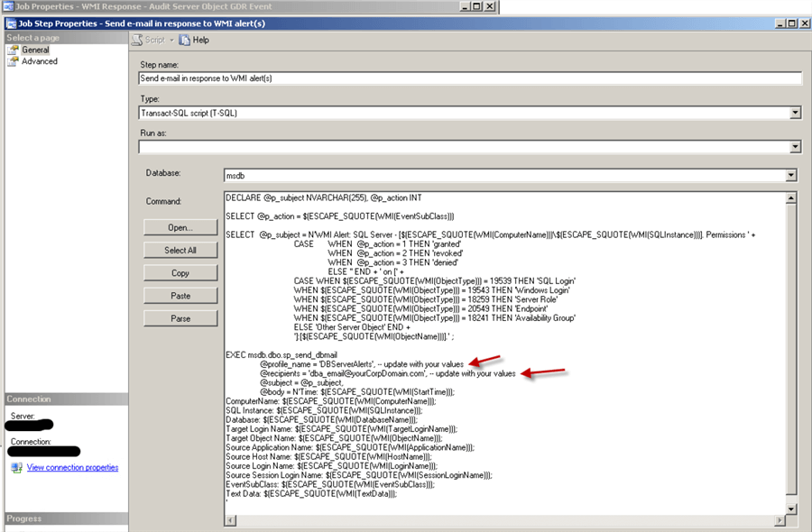This screenshot has height=532, width=812.
Task: Expand the Type combo box showing Transact-SQL script
Action: pos(795,112)
